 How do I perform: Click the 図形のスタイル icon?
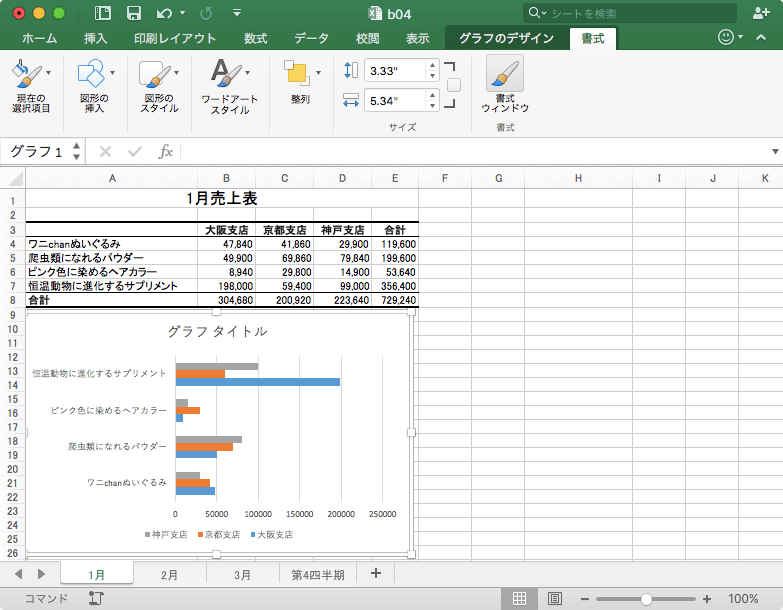154,73
